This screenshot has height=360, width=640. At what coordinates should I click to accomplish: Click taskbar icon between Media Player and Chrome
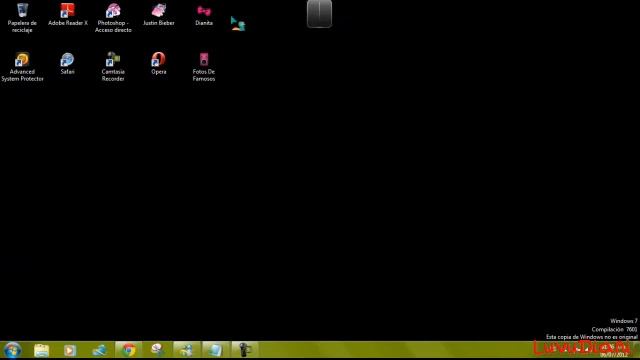pyautogui.click(x=99, y=350)
